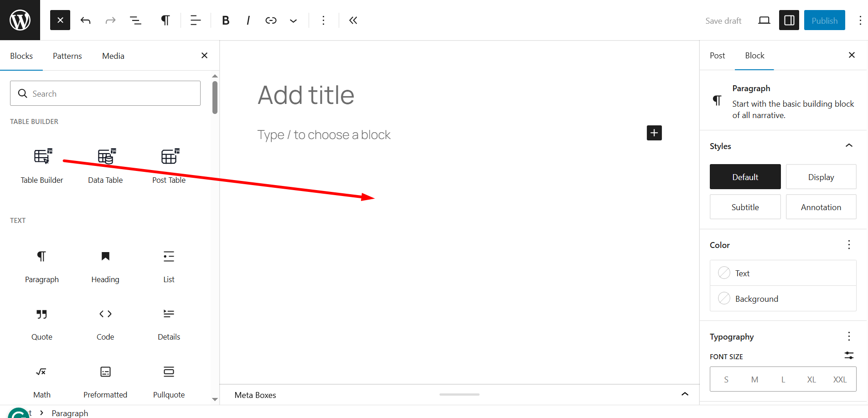Open the more formatting options chevron

(x=293, y=21)
